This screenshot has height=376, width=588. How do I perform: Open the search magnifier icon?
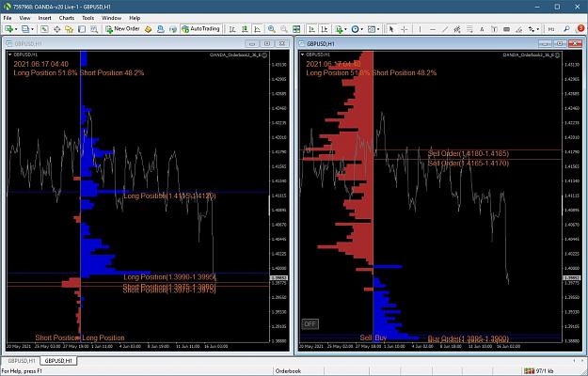tap(566, 29)
